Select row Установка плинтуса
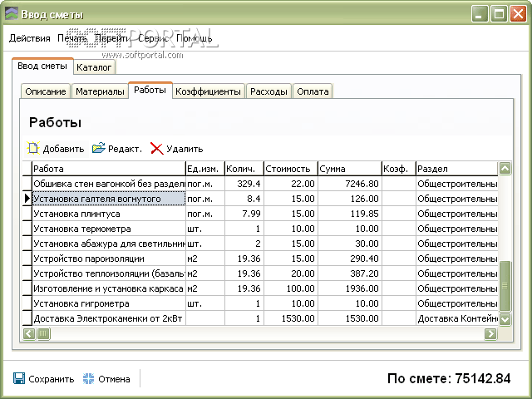Viewport: 532px width, 399px height. click(x=260, y=214)
